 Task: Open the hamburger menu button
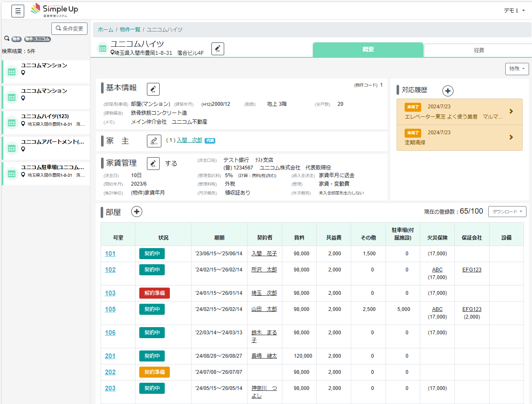[x=18, y=11]
